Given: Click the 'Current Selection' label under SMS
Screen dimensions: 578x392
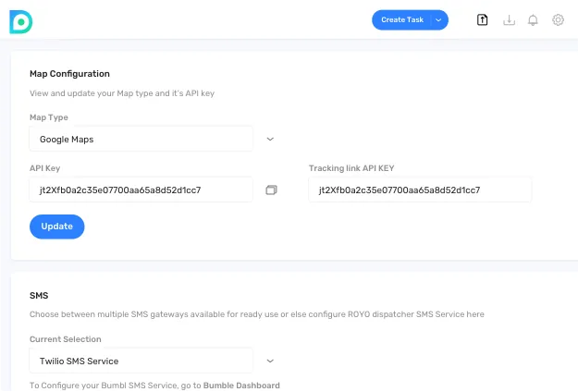Looking at the screenshot, I should [66, 339].
